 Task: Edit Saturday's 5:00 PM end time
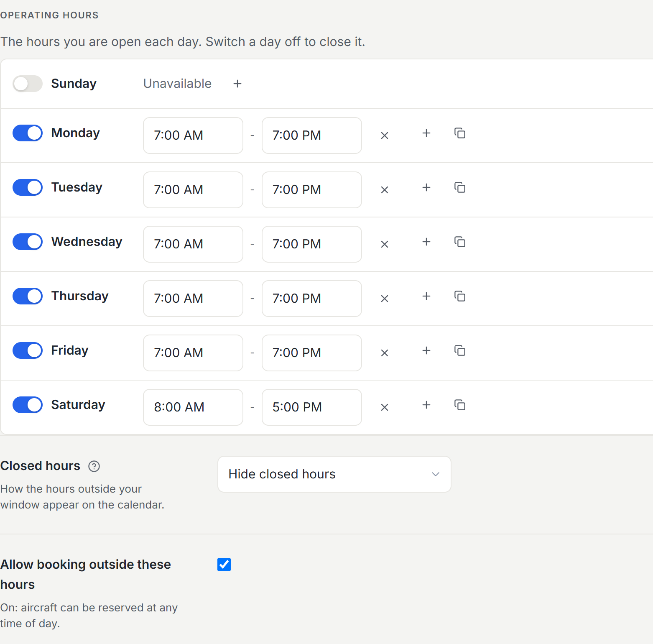click(312, 407)
